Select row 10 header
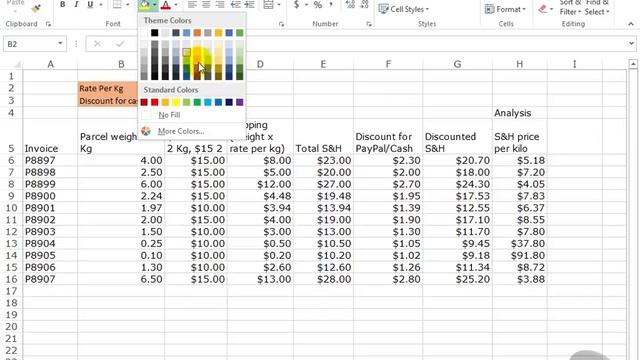The height and width of the screenshot is (360, 640). pos(11,208)
